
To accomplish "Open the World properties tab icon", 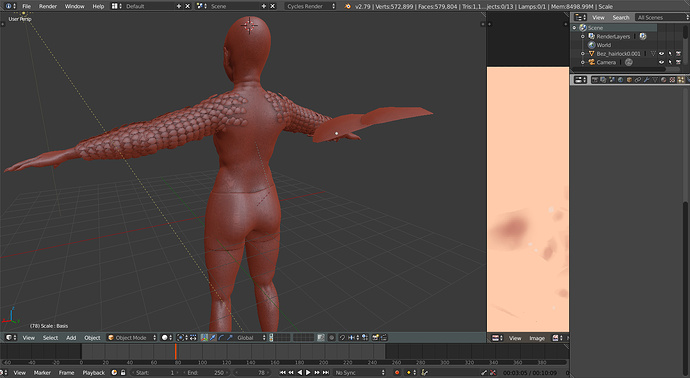I will (x=620, y=80).
